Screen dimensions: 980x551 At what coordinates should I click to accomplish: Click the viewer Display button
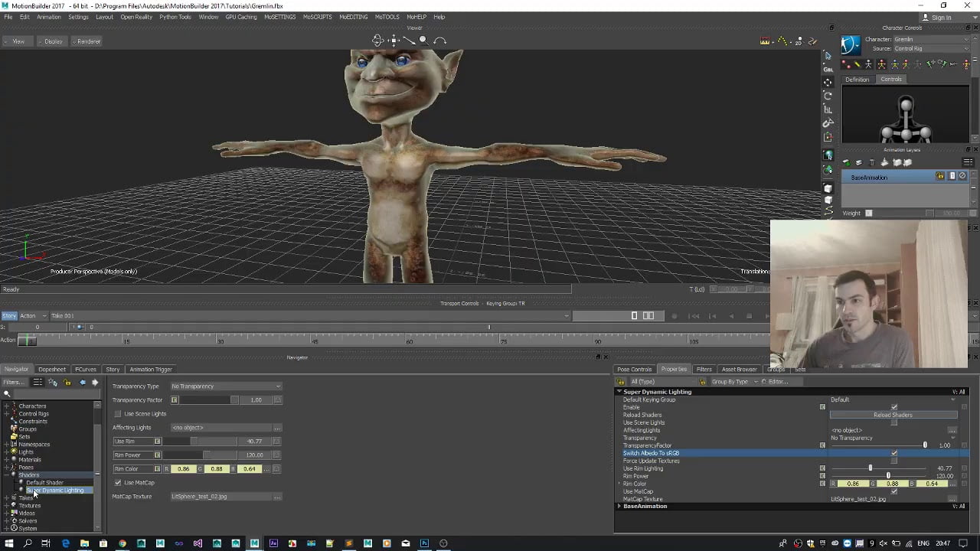[51, 41]
